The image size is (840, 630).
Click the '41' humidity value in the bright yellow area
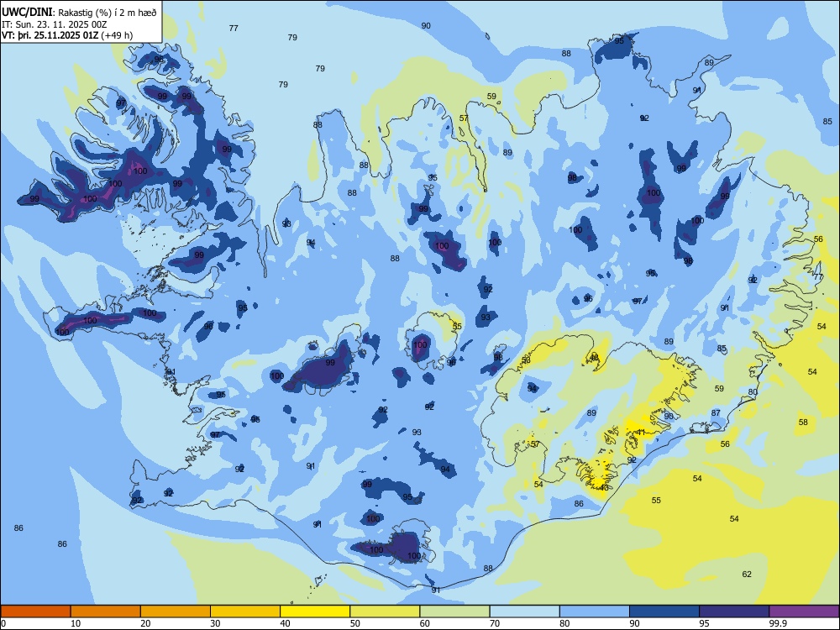pos(641,433)
